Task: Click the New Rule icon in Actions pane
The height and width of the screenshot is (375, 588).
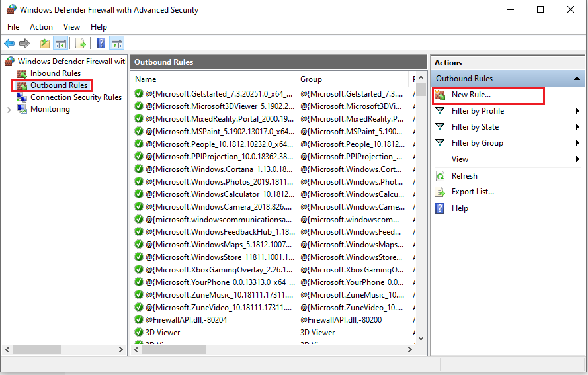Action: point(440,95)
